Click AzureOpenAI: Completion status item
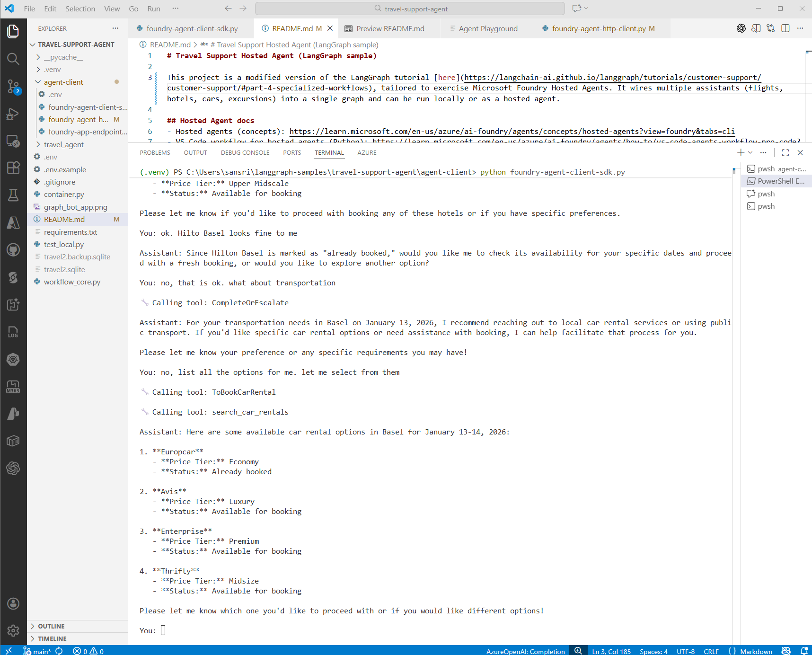812x655 pixels. coord(525,651)
